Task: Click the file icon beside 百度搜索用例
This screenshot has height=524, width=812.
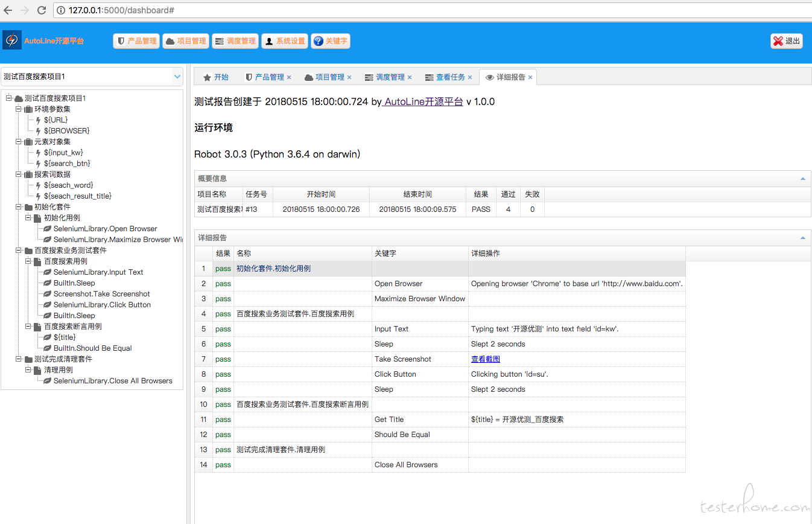Action: coord(37,261)
